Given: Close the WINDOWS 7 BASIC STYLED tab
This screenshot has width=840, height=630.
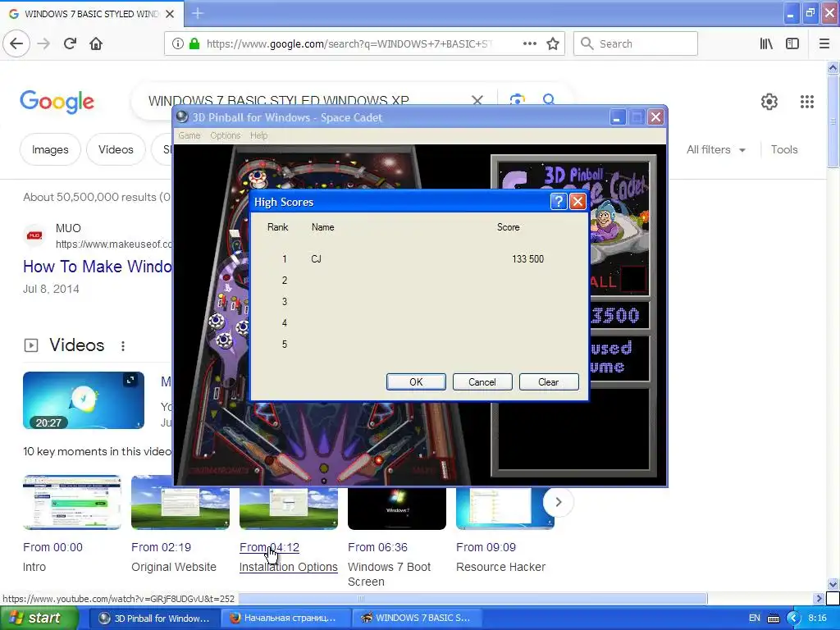Looking at the screenshot, I should tap(170, 13).
